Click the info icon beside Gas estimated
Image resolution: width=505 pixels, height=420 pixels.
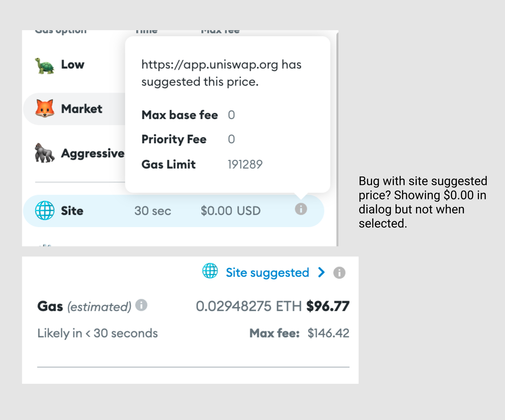(x=141, y=305)
